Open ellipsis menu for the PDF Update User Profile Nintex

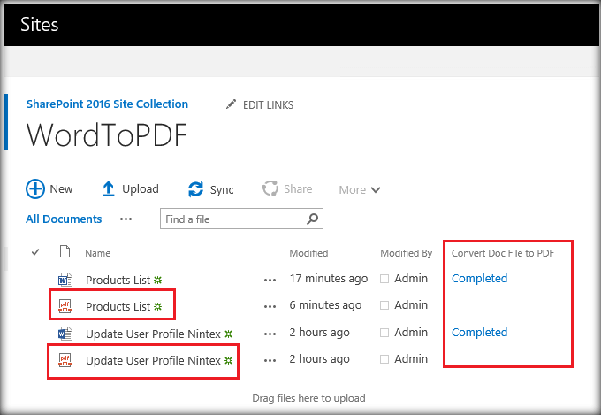tap(270, 360)
